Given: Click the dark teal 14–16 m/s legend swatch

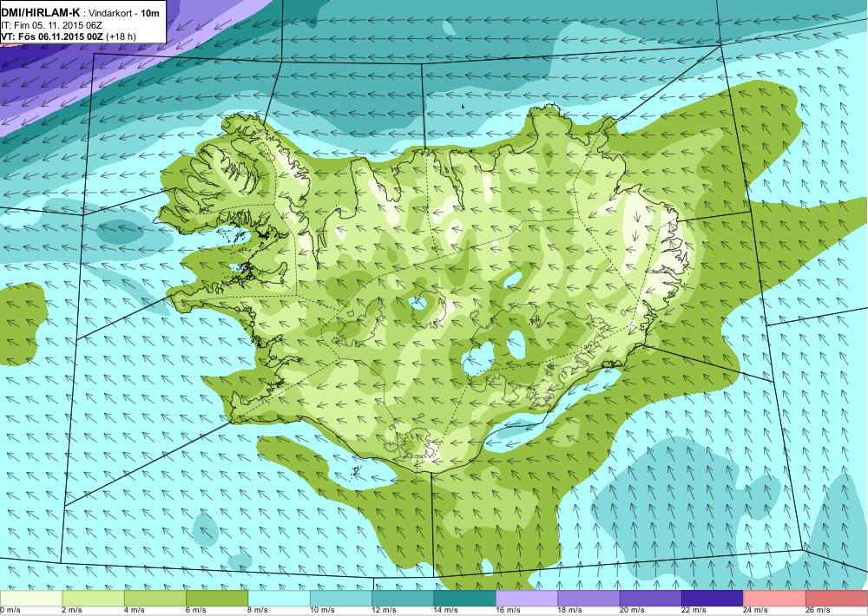Looking at the screenshot, I should tap(465, 599).
